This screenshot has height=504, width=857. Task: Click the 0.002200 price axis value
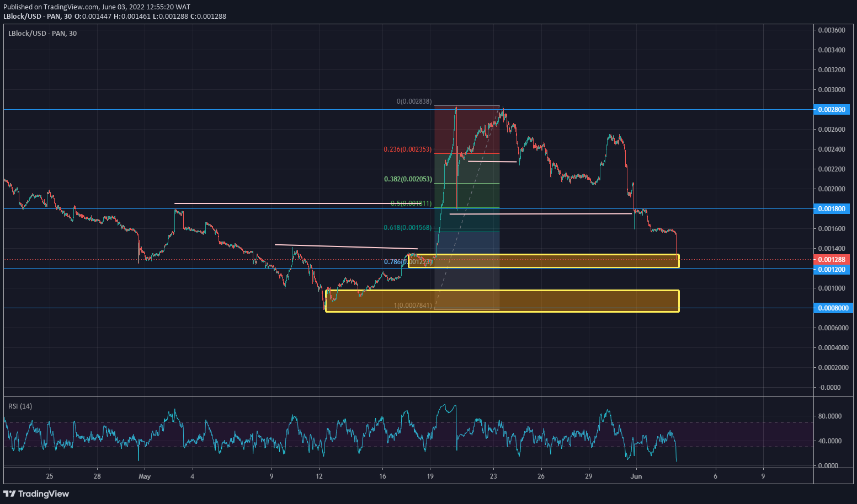[x=832, y=169]
